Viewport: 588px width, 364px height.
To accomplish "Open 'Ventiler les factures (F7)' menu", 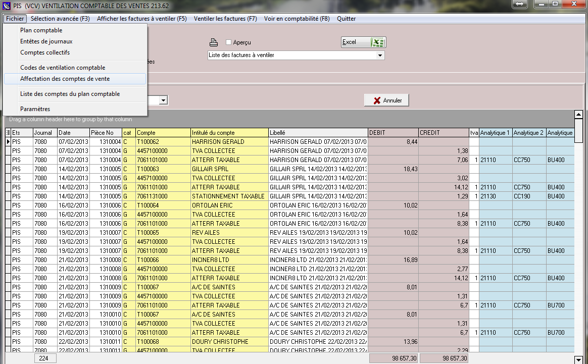I will pyautogui.click(x=225, y=19).
